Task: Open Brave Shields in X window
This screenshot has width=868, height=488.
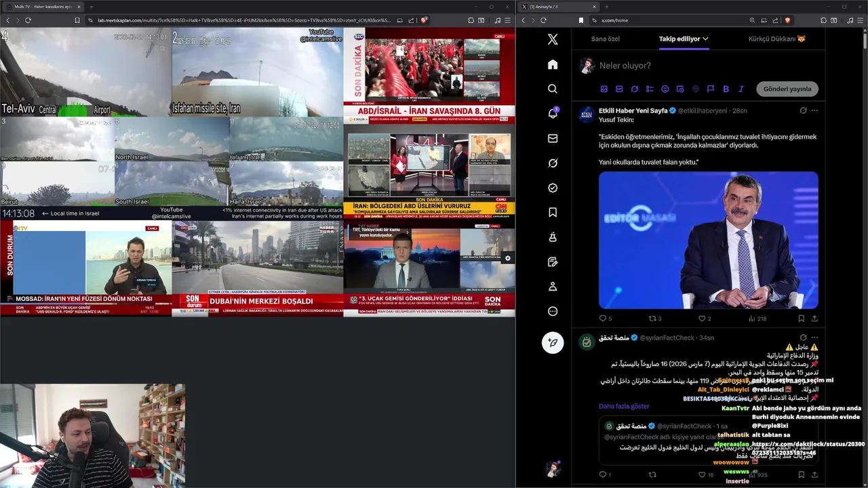Action: (x=787, y=20)
